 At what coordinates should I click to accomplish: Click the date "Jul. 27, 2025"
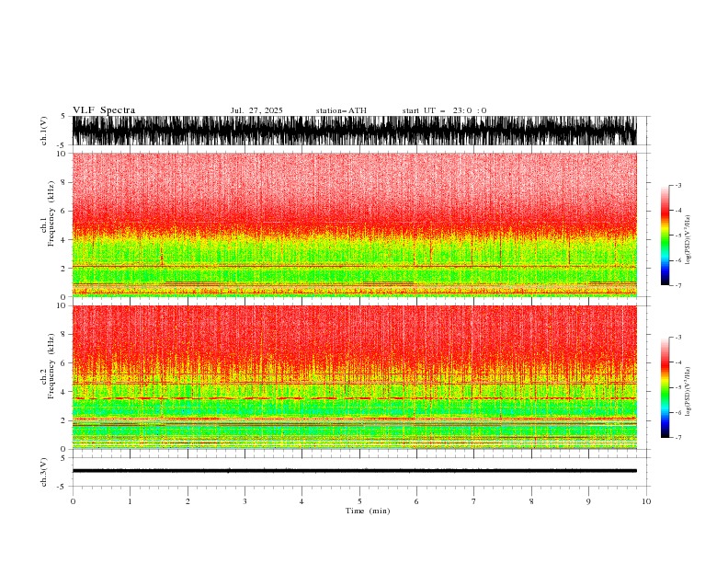[x=256, y=110]
